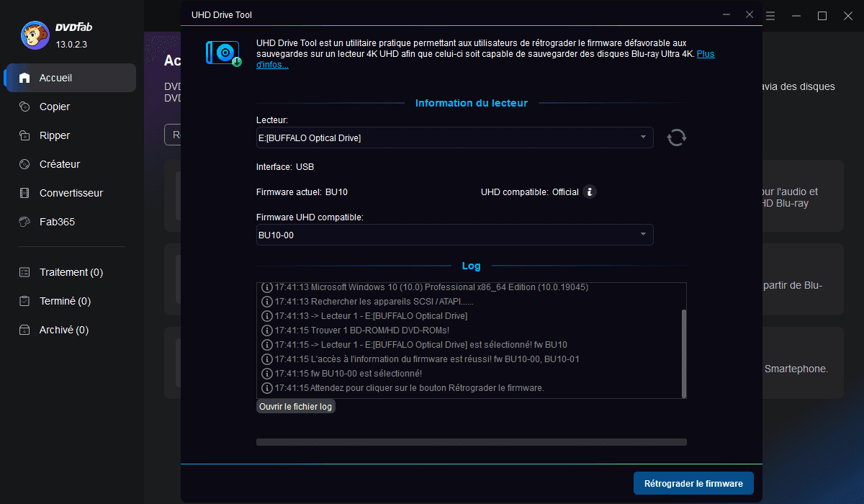
Task: Click the Ripper icon in sidebar
Action: (24, 135)
